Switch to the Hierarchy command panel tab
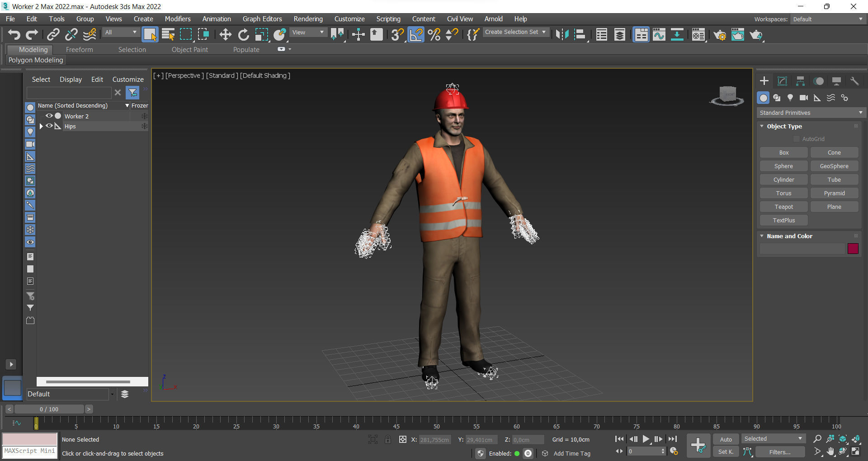 click(x=800, y=81)
